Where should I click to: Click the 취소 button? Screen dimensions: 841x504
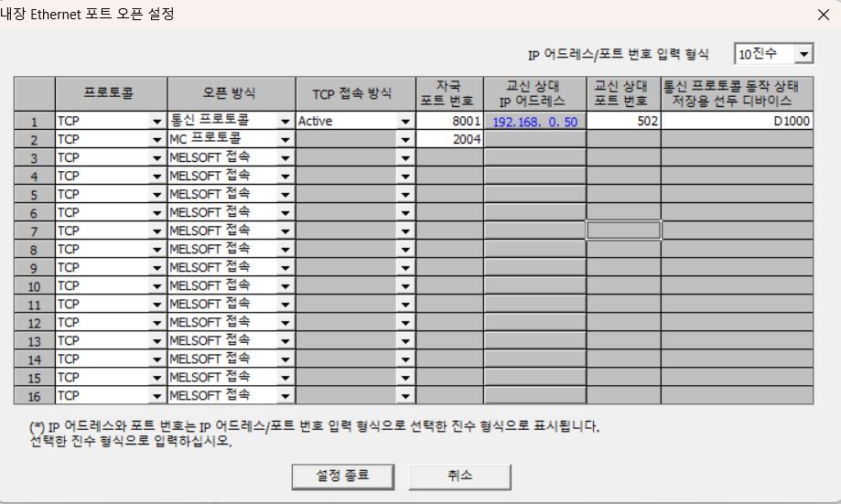click(459, 477)
